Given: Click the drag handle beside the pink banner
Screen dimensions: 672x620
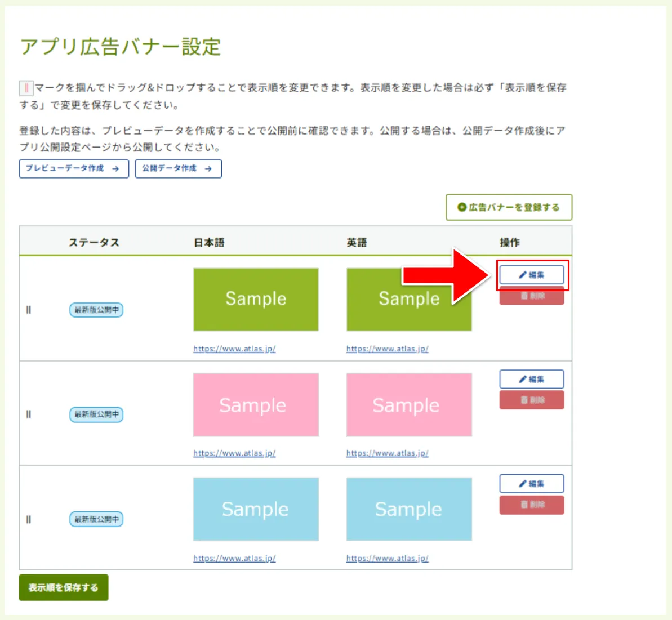Looking at the screenshot, I should [x=29, y=414].
